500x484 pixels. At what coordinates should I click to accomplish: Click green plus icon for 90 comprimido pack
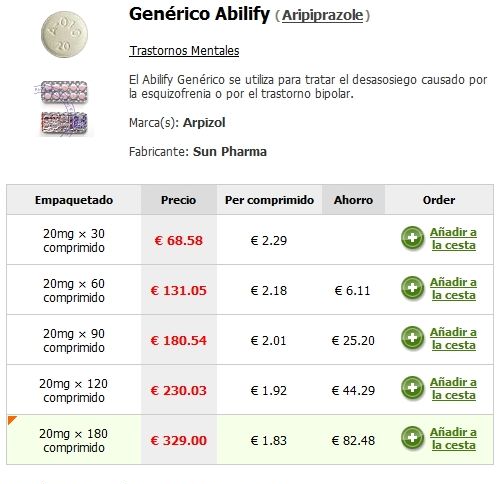click(x=412, y=338)
